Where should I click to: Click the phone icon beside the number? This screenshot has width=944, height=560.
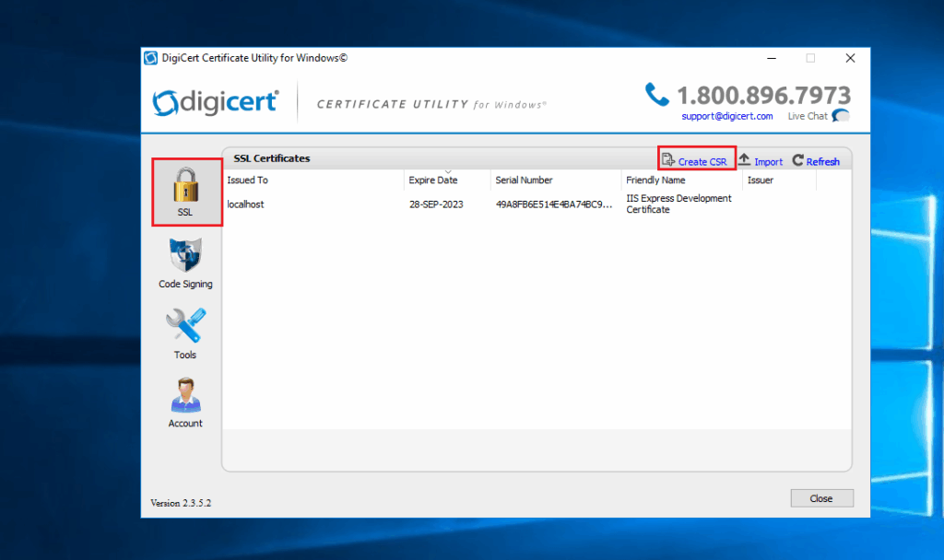click(656, 95)
